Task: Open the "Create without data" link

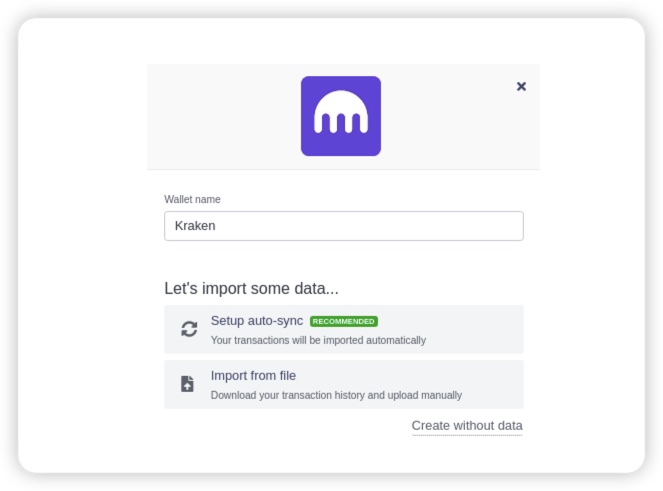Action: [x=467, y=426]
